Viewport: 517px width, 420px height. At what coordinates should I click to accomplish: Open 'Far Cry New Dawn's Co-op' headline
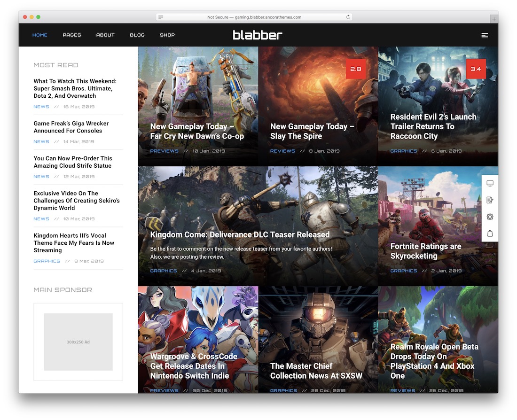[x=197, y=131]
